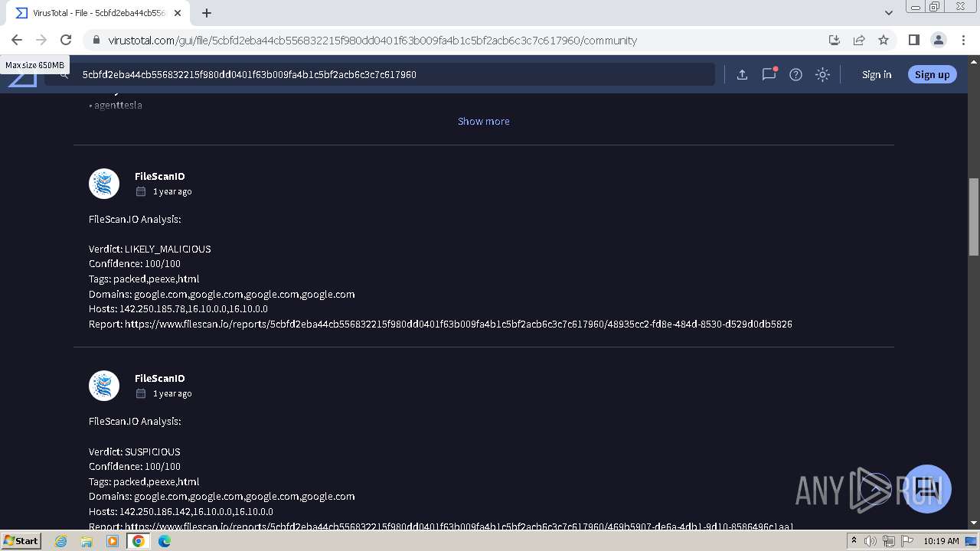Open FileScanIO profile name in second comment

click(x=159, y=378)
